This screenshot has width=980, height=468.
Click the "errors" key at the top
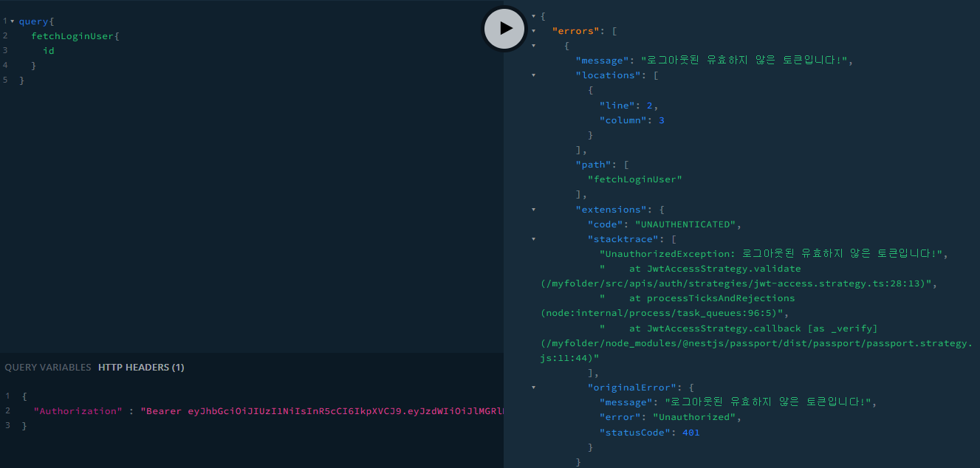click(575, 31)
